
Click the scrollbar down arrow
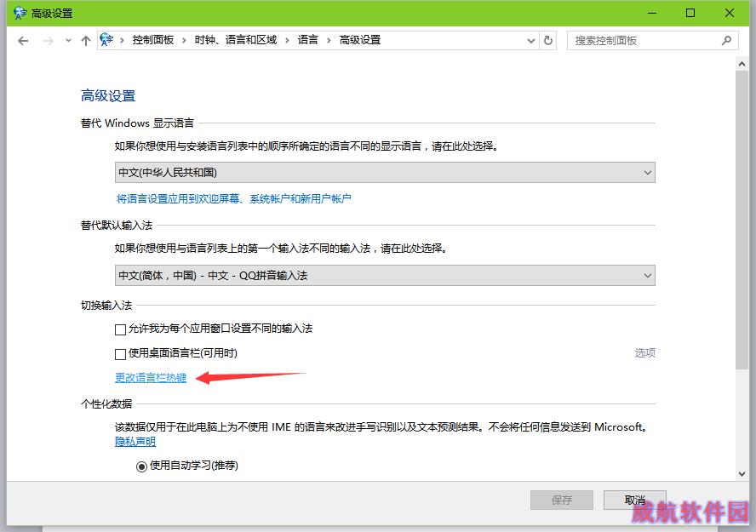click(742, 473)
